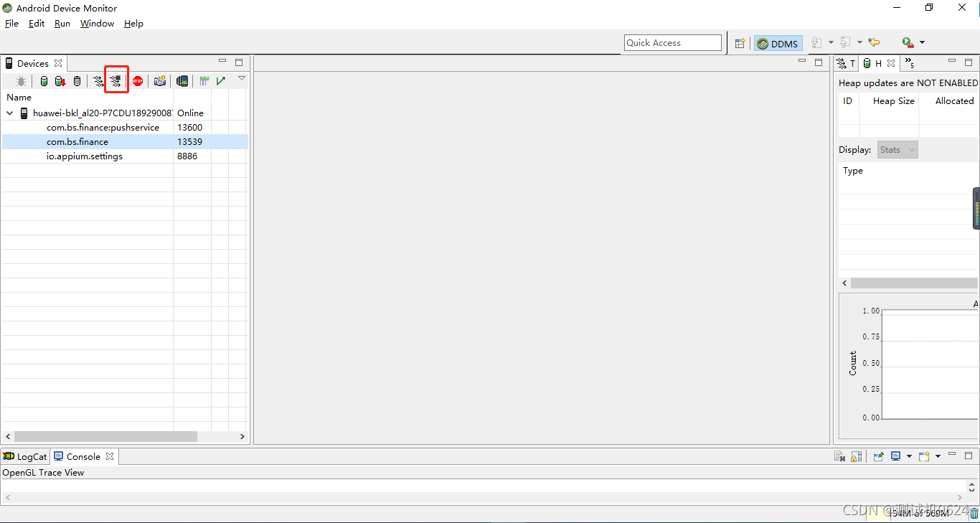The width and height of the screenshot is (980, 523).
Task: Open the Run menu
Action: tap(62, 23)
